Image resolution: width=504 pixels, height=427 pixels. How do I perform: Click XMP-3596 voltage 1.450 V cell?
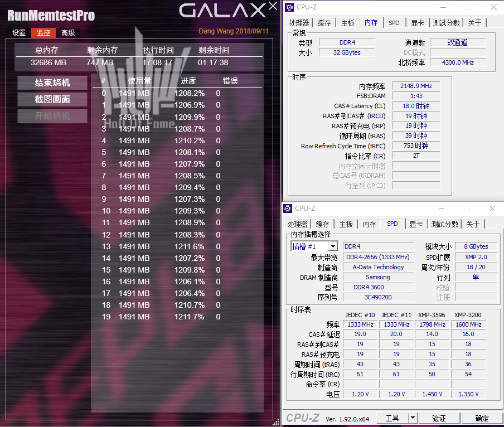432,394
